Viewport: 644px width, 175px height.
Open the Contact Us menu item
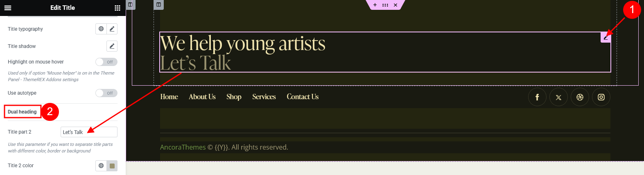click(303, 97)
